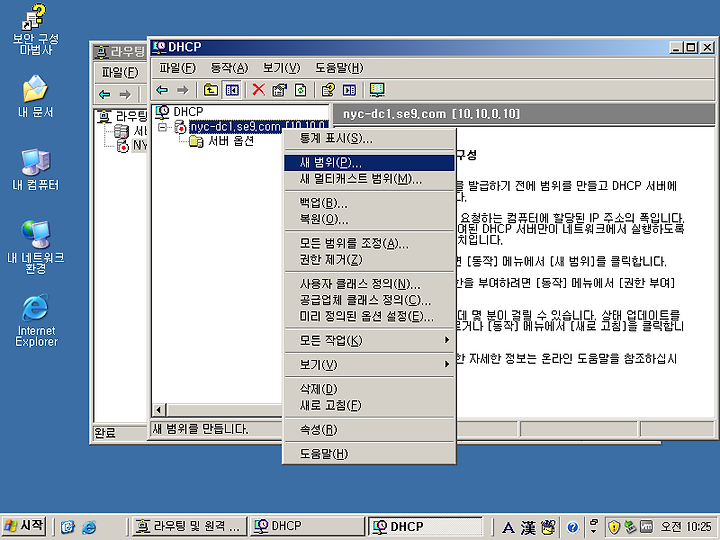Image resolution: width=720 pixels, height=540 pixels.
Task: Click the taskbar clock 오전 10:25
Action: click(x=686, y=527)
